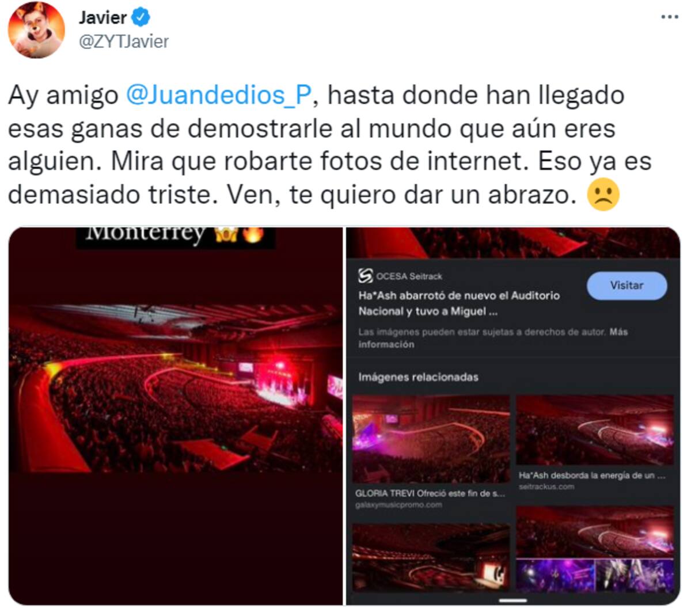Image resolution: width=691 pixels, height=616 pixels.
Task: Open the bottom-right related concert collage image
Action: point(595,549)
